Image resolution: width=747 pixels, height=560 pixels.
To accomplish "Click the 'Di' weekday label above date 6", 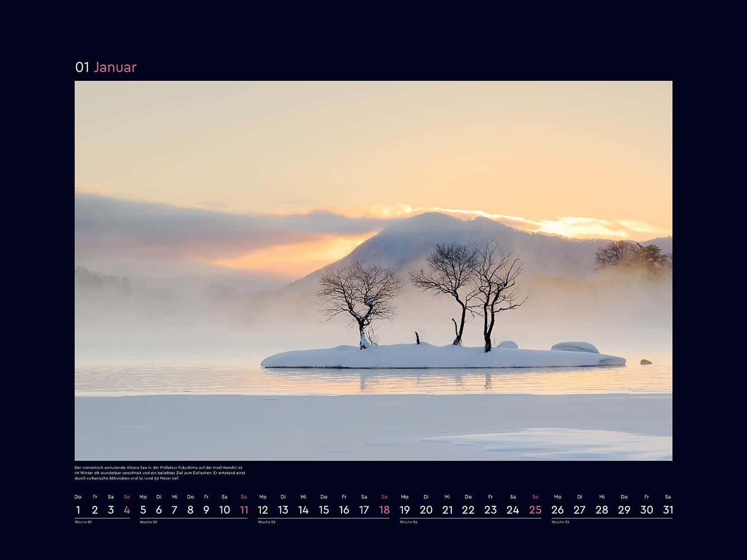I will [x=159, y=497].
